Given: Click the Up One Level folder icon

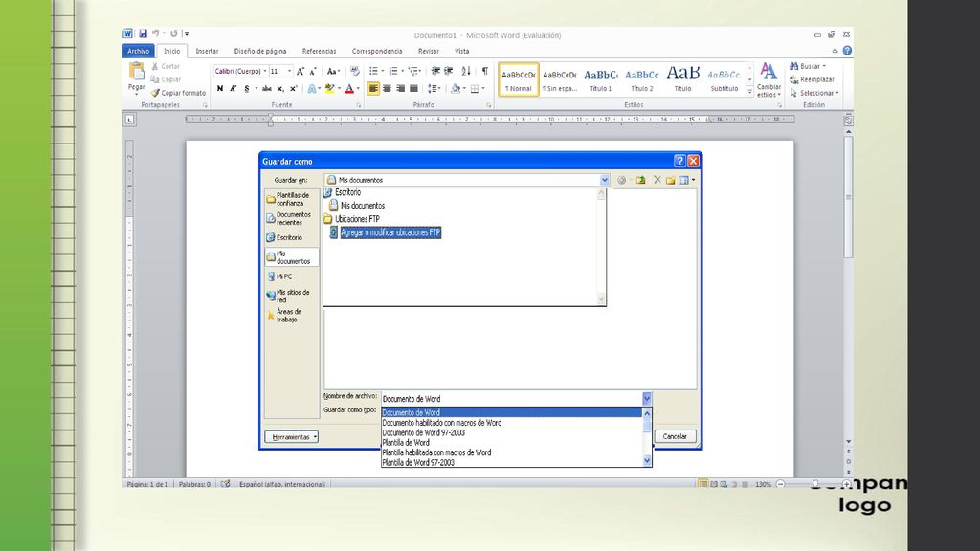Looking at the screenshot, I should coord(640,180).
